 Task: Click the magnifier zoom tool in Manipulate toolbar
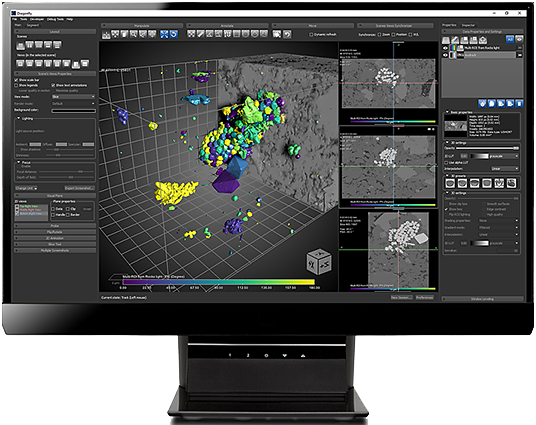coord(134,34)
